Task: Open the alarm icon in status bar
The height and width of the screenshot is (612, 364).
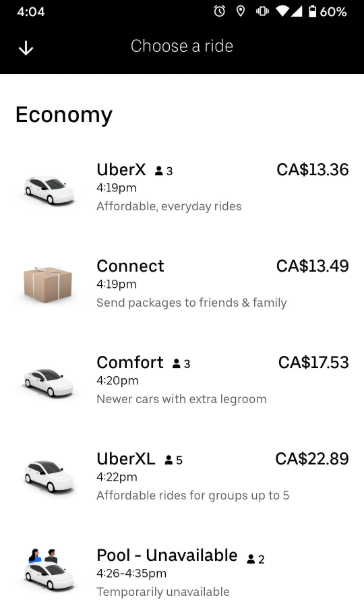Action: click(x=219, y=11)
